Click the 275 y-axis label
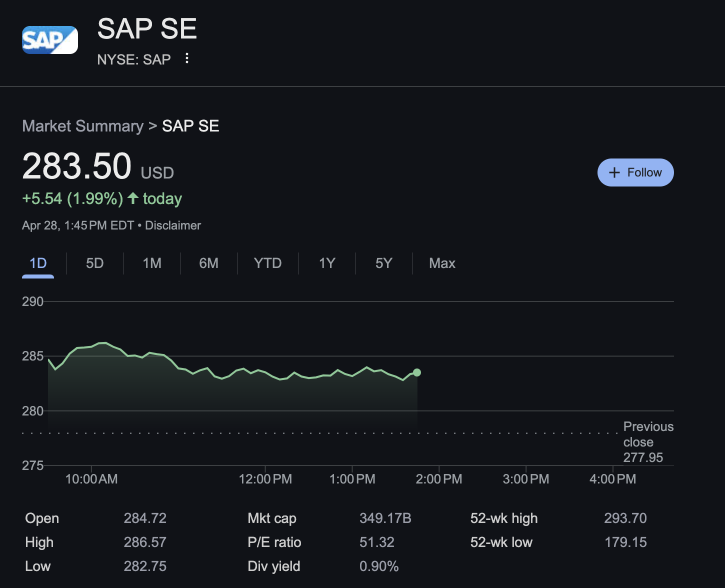The width and height of the screenshot is (725, 588). click(32, 465)
